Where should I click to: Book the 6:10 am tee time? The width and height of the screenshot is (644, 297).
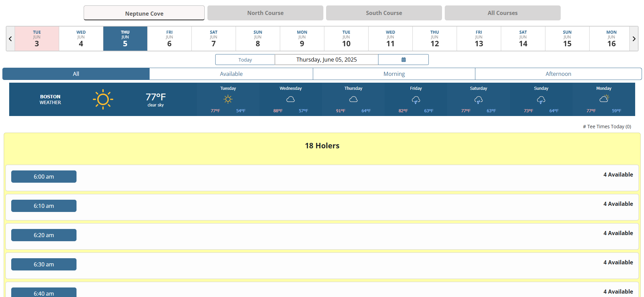click(x=44, y=206)
